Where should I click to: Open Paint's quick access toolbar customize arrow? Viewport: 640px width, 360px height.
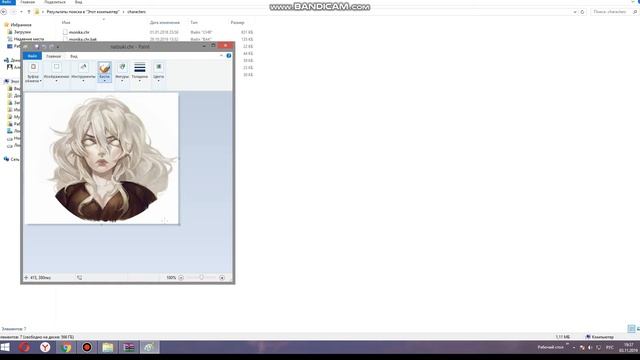point(58,47)
